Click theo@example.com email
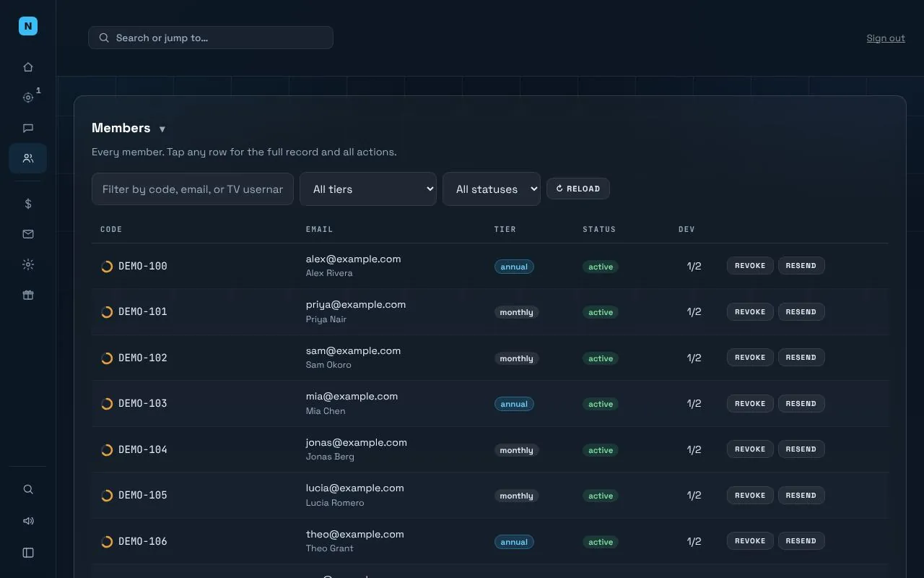 click(355, 534)
